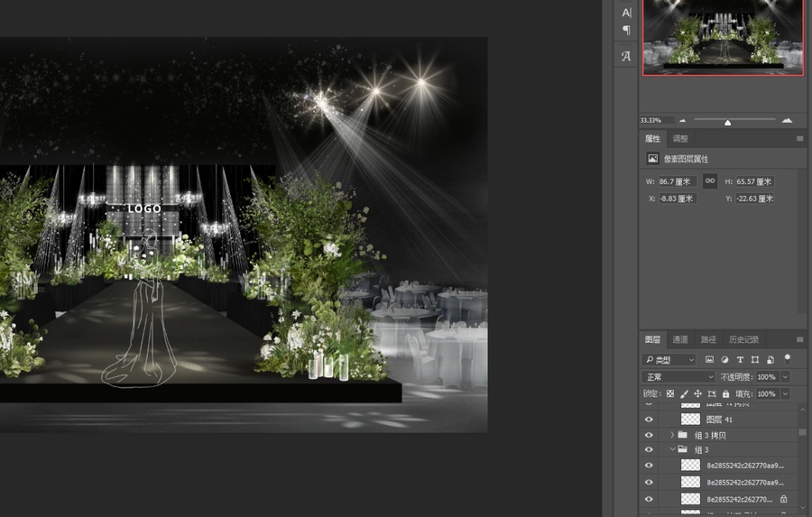Open the Character panel icon
This screenshot has height=517, width=812.
coord(626,13)
